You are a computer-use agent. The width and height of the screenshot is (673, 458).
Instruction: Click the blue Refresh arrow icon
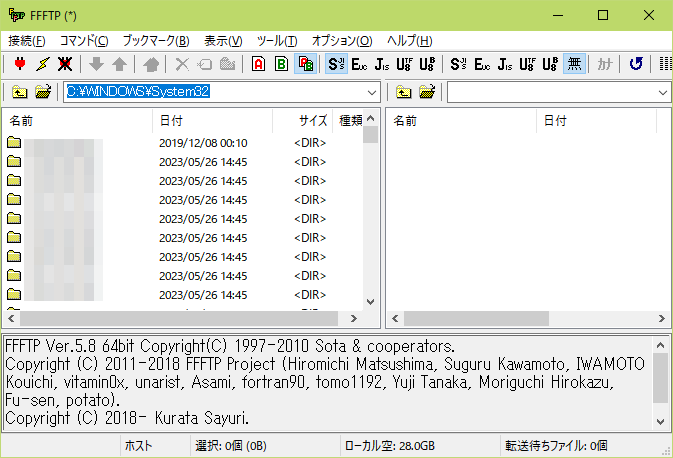click(636, 64)
